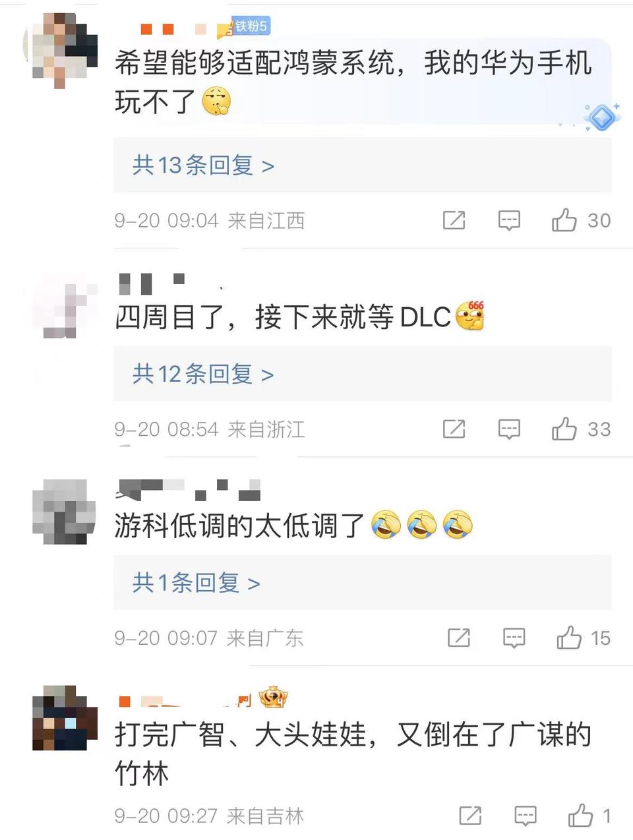Share the 游科低调 comment from 广东
The height and width of the screenshot is (840, 633).
click(x=459, y=638)
